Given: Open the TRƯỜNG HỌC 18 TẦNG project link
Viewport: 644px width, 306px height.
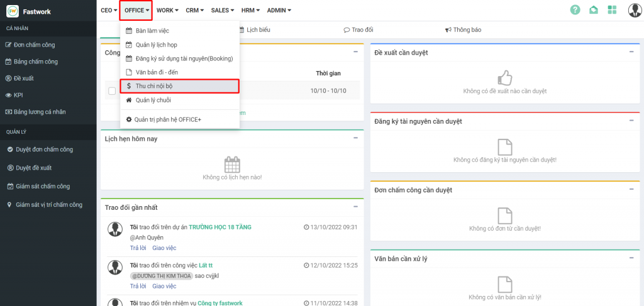Looking at the screenshot, I should click(x=219, y=227).
